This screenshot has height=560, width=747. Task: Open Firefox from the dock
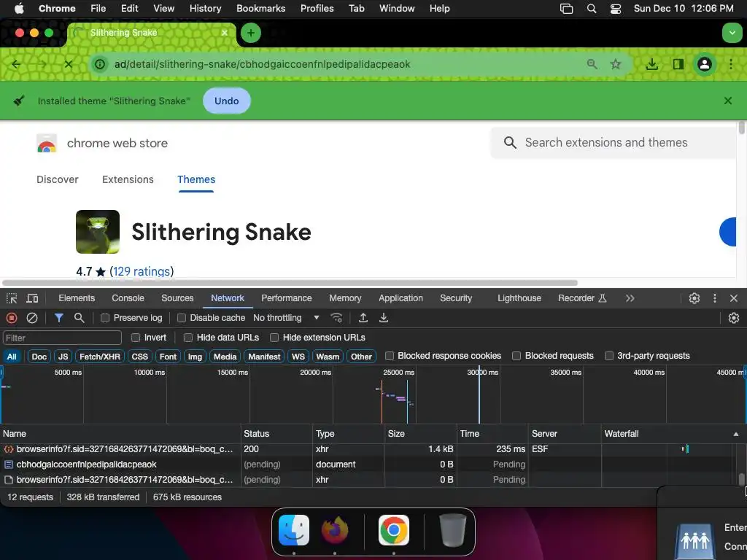click(334, 530)
